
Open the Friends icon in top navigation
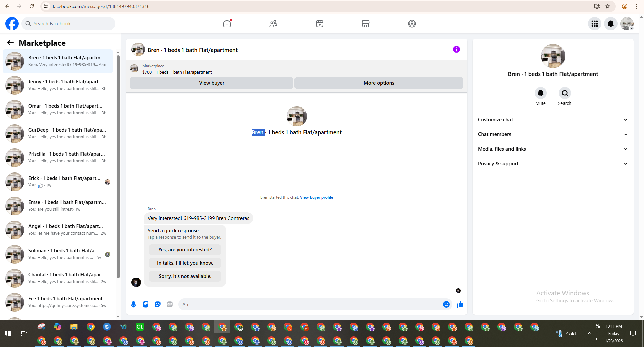tap(273, 24)
